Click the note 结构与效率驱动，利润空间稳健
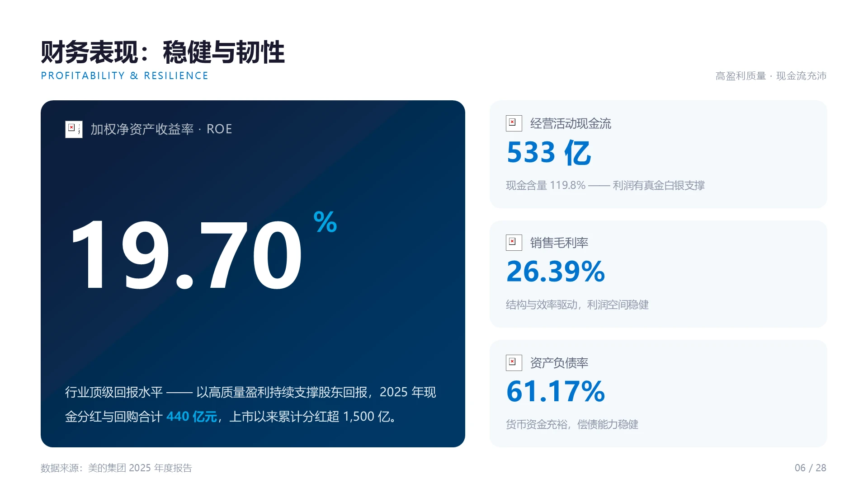Image resolution: width=868 pixels, height=488 pixels. (577, 305)
